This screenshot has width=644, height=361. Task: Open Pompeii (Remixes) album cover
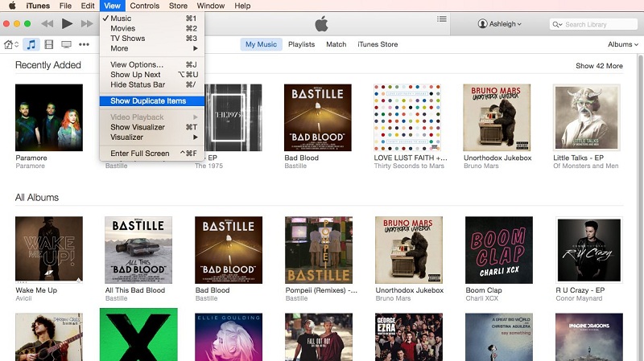click(319, 250)
